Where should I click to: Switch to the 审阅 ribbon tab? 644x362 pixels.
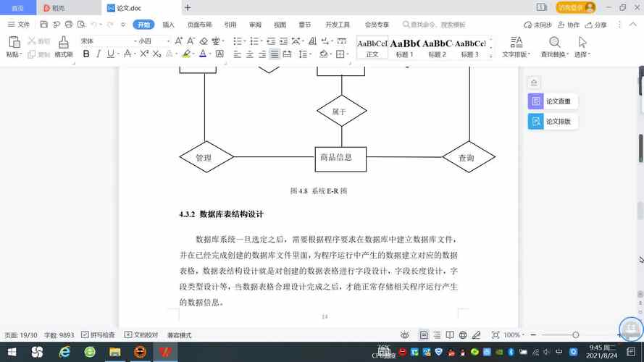tap(255, 25)
